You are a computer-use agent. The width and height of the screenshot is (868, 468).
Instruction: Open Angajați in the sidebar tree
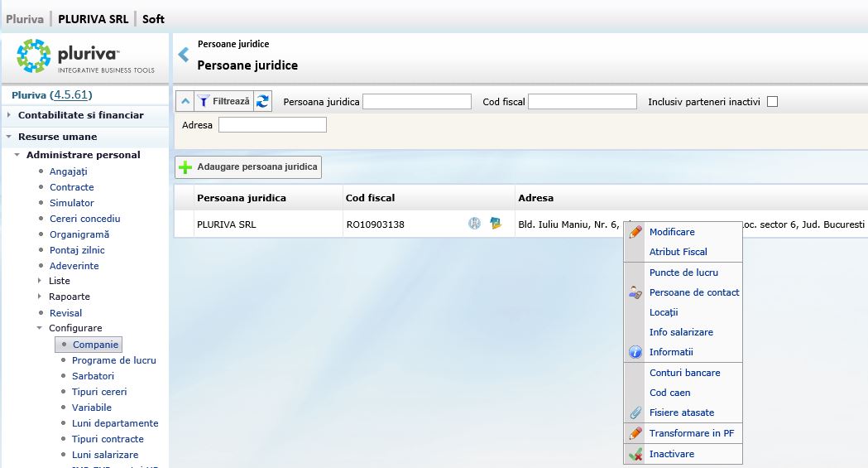[x=68, y=171]
